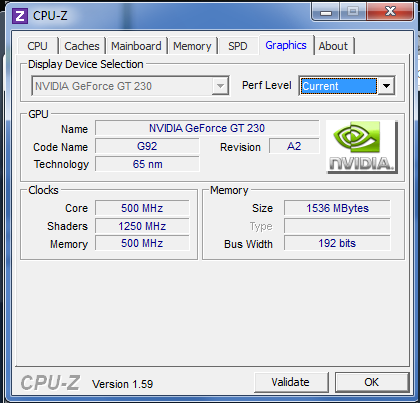Click the NVIDIA logo image
Image resolution: width=420 pixels, height=403 pixels.
coord(362,147)
